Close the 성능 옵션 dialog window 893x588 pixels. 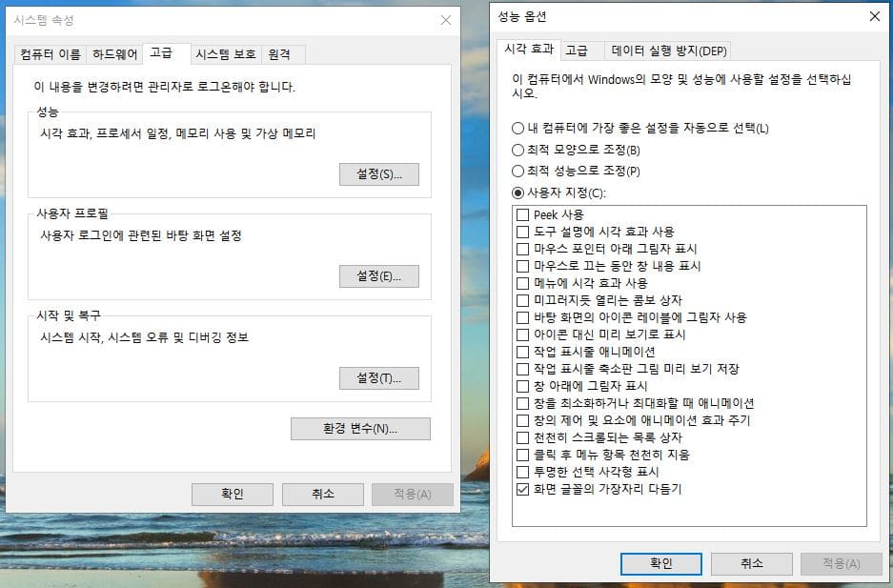click(875, 16)
